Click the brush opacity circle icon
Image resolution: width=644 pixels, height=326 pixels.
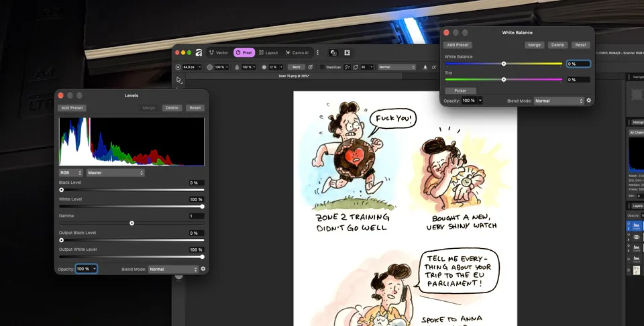click(x=210, y=67)
